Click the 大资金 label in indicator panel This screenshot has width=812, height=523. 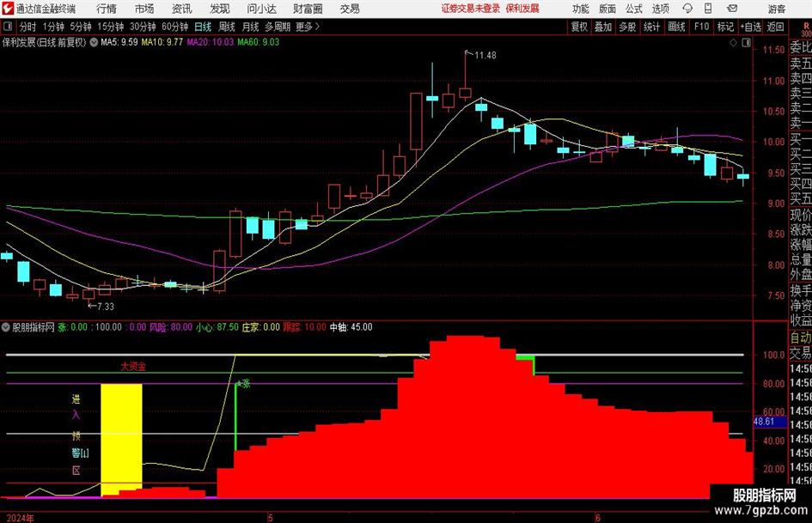133,366
